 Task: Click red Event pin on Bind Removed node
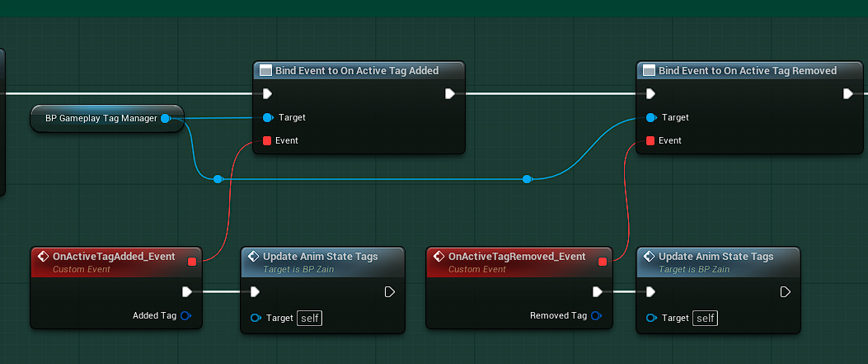click(651, 140)
